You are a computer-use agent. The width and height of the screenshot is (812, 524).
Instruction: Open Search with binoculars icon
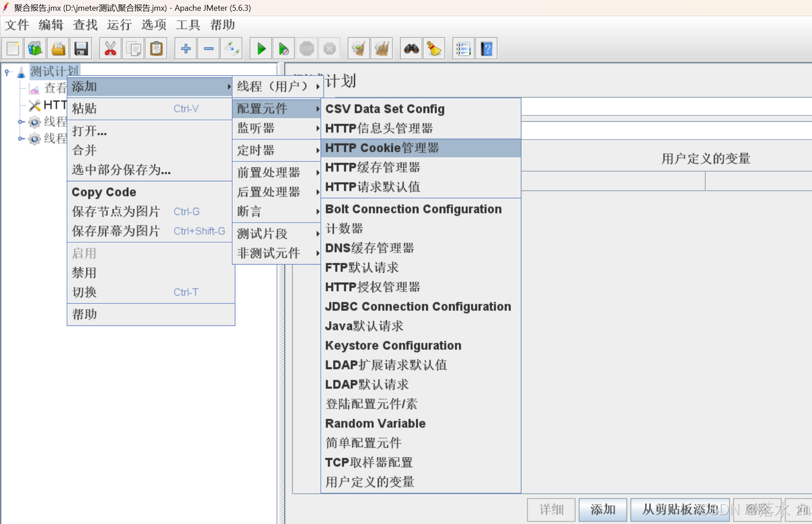click(x=411, y=48)
